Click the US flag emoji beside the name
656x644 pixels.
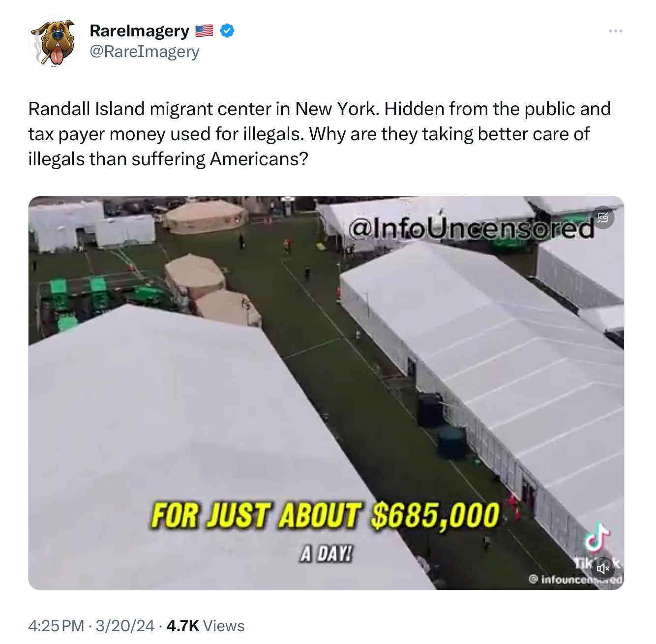pos(204,31)
